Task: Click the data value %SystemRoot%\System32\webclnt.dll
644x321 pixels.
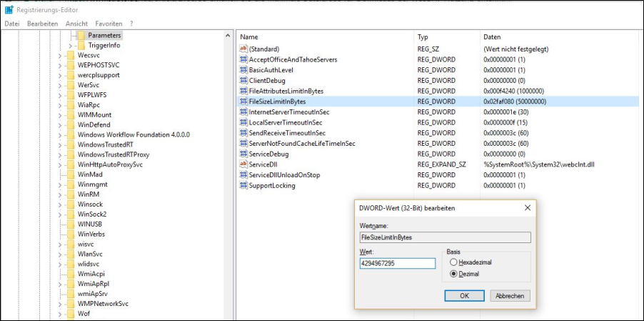Action: click(x=539, y=164)
